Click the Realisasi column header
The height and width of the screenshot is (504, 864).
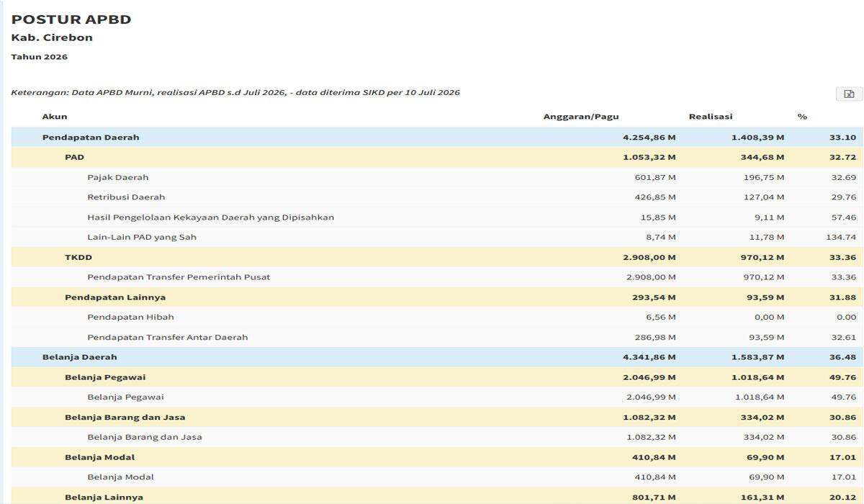tap(711, 117)
